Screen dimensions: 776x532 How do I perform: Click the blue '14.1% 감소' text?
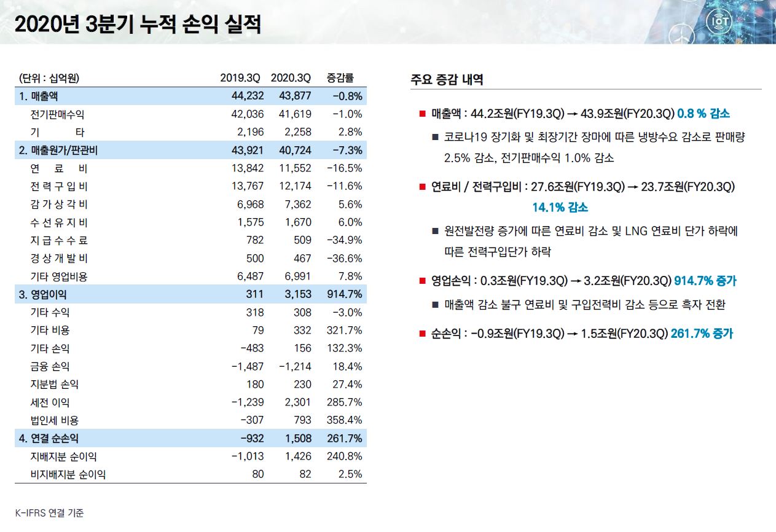pos(560,208)
